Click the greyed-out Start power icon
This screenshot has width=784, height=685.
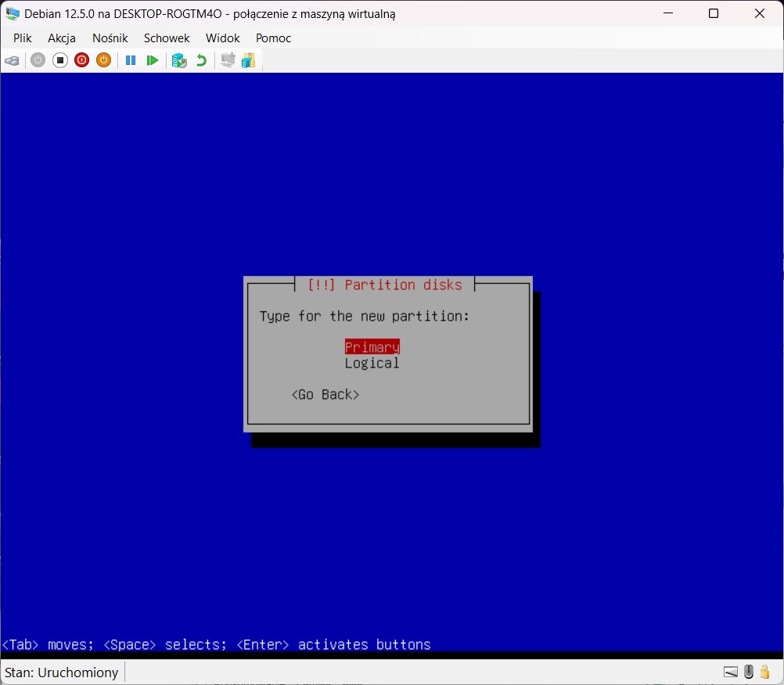38,60
